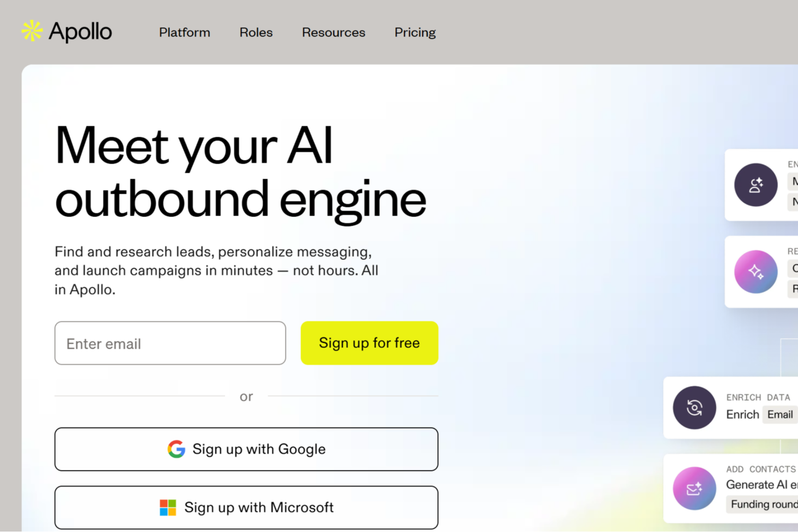Image resolution: width=798 pixels, height=532 pixels.
Task: Open the Resources menu
Action: [333, 32]
